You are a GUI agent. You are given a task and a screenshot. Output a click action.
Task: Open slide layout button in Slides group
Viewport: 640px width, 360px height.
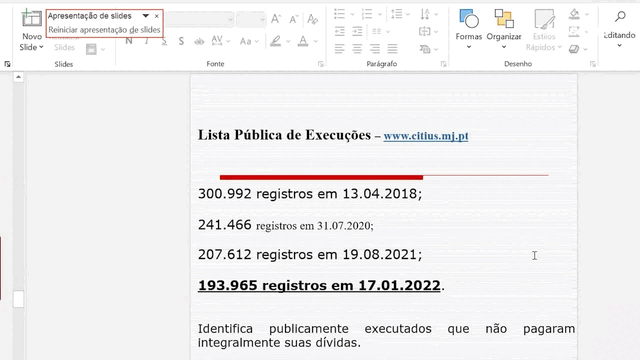pyautogui.click(x=91, y=49)
